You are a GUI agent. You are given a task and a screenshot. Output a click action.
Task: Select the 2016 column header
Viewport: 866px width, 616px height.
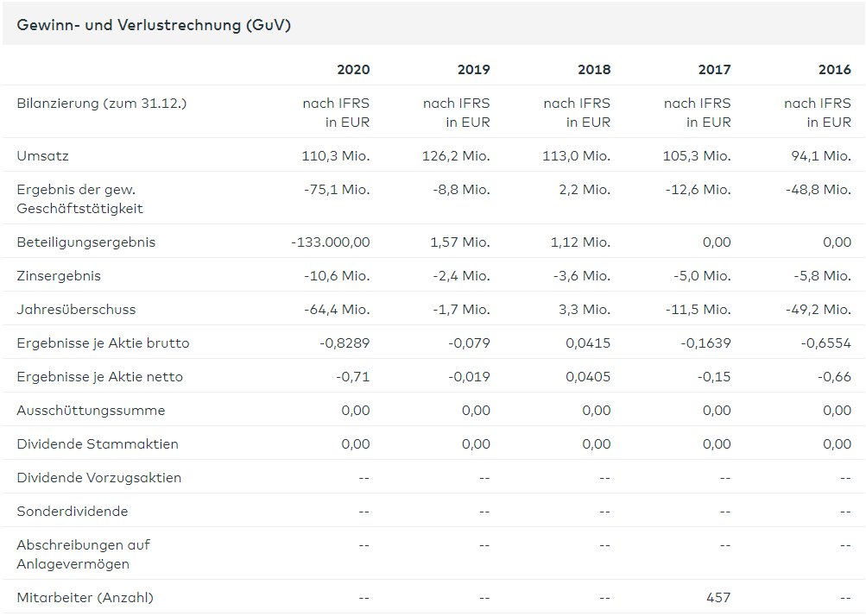(x=834, y=69)
